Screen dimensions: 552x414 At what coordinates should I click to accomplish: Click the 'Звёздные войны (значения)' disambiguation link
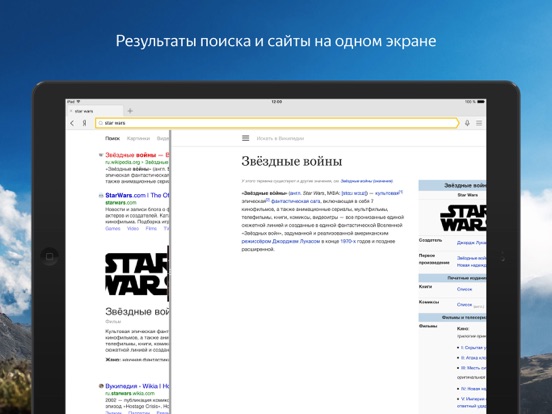(366, 181)
